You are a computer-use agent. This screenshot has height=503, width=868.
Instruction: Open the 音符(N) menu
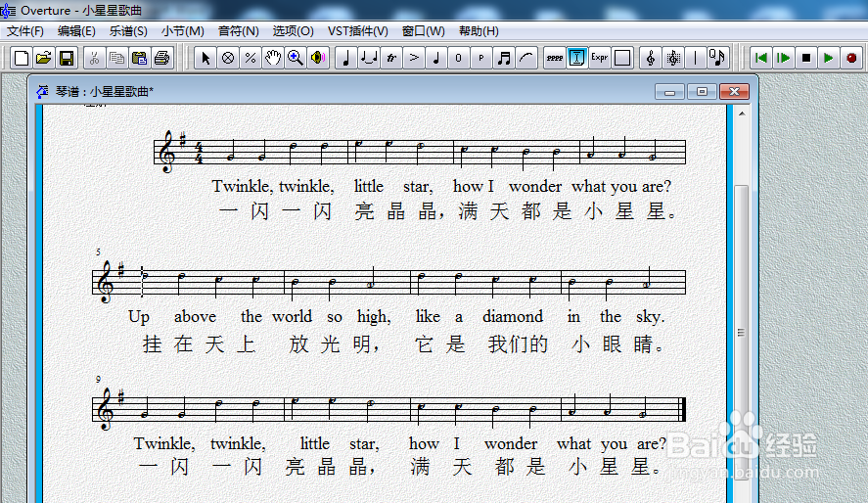[x=238, y=31]
